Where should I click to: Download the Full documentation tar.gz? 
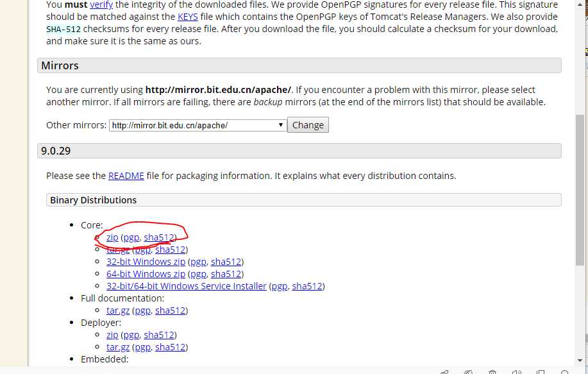pos(118,310)
